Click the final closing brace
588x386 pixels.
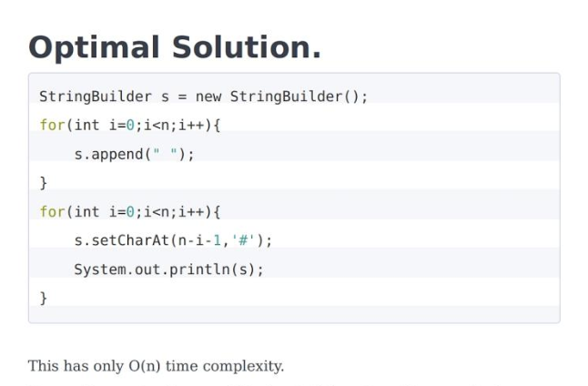pyautogui.click(x=44, y=299)
